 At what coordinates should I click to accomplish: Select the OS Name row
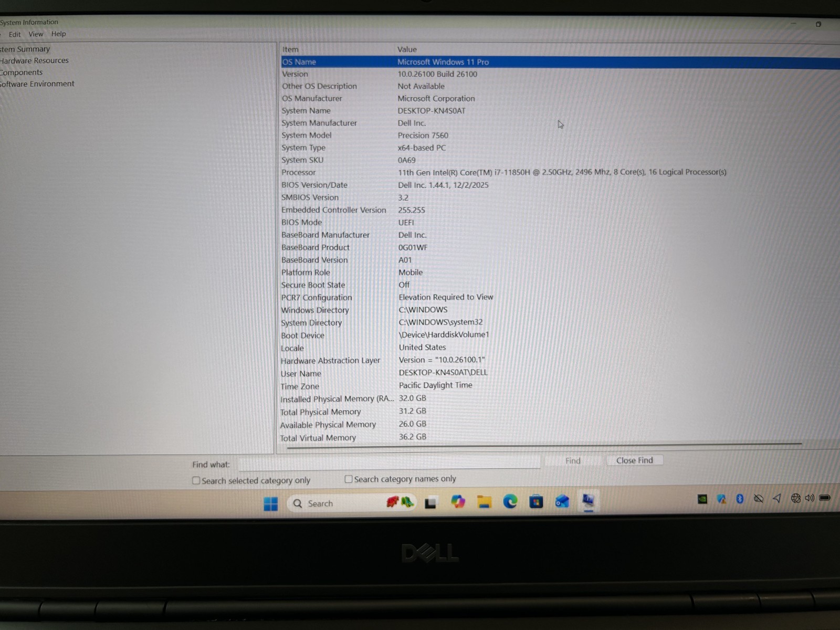(560, 62)
